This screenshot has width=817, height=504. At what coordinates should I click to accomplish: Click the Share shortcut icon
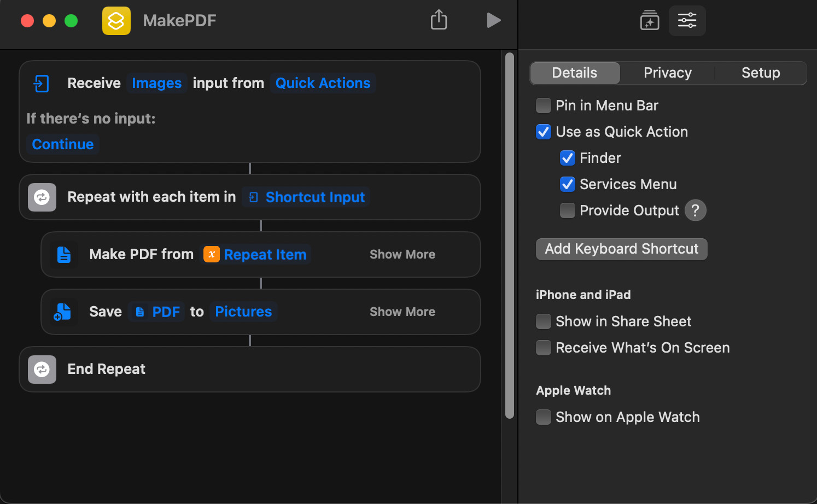(439, 20)
